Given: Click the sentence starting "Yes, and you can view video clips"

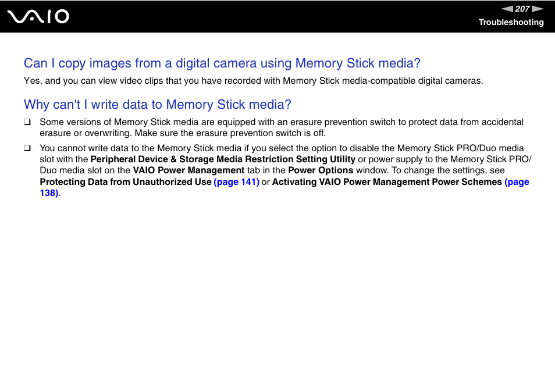Looking at the screenshot, I should (254, 81).
